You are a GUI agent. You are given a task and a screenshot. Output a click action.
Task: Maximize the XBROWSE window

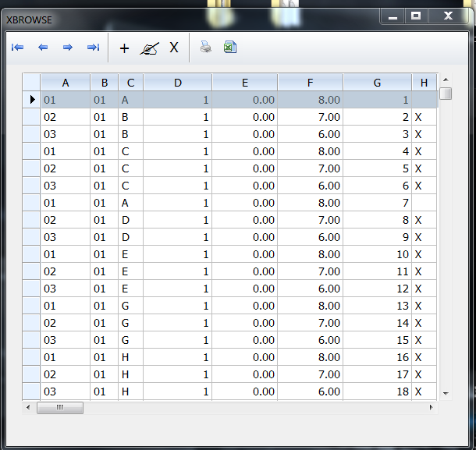click(416, 16)
